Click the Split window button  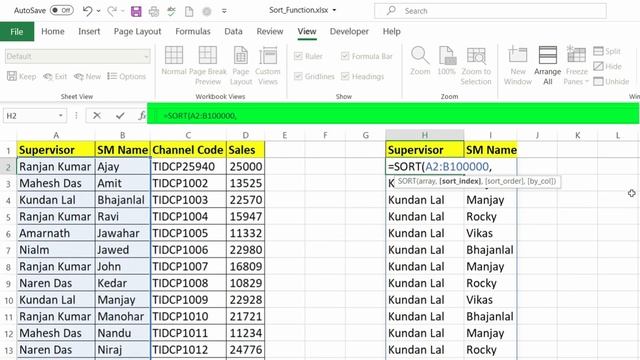coord(607,51)
